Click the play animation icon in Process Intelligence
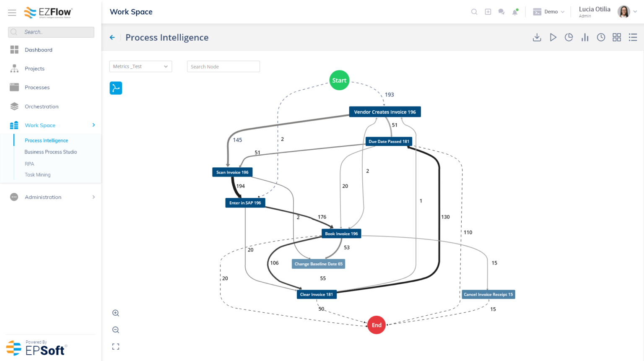The height and width of the screenshot is (361, 644). pos(553,37)
